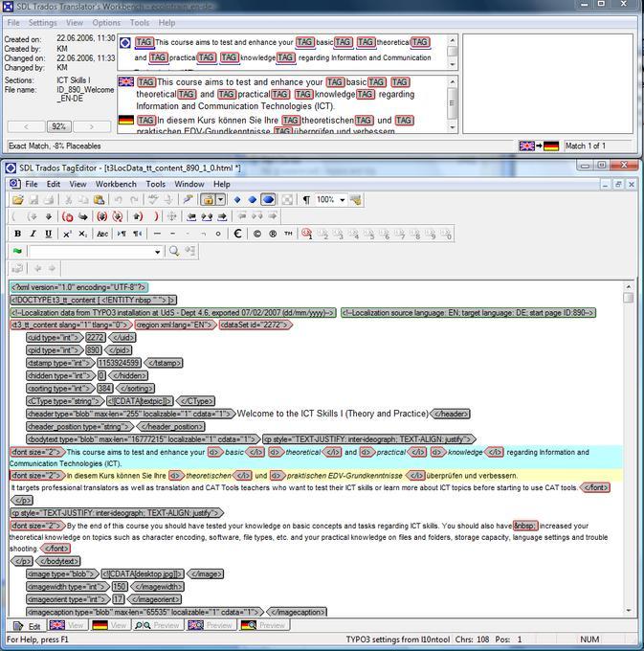Open Edit menu in TagEditor
This screenshot has height=651, width=644.
pyautogui.click(x=54, y=184)
